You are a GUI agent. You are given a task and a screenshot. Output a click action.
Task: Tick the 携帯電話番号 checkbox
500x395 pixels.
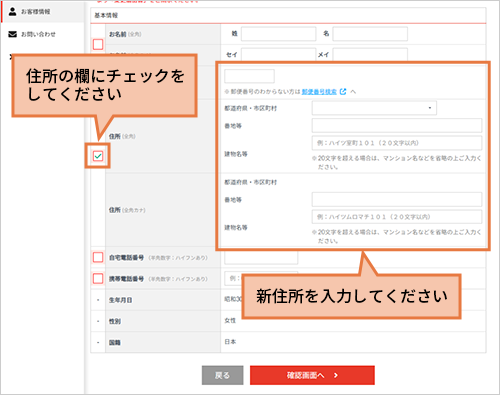click(x=98, y=278)
